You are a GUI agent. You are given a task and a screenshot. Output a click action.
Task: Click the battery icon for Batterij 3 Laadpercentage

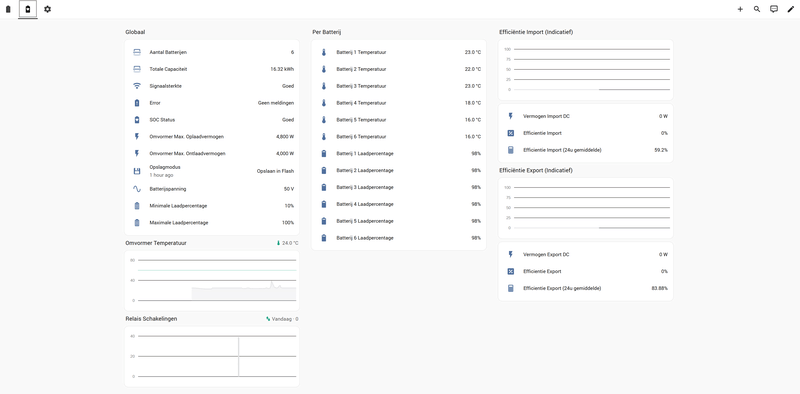pos(323,187)
